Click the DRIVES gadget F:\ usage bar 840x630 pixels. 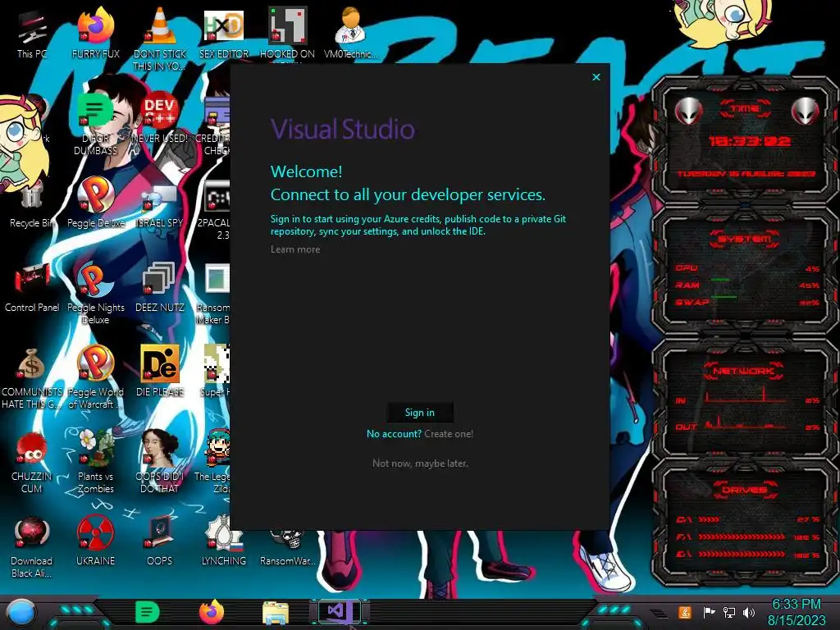pos(742,536)
